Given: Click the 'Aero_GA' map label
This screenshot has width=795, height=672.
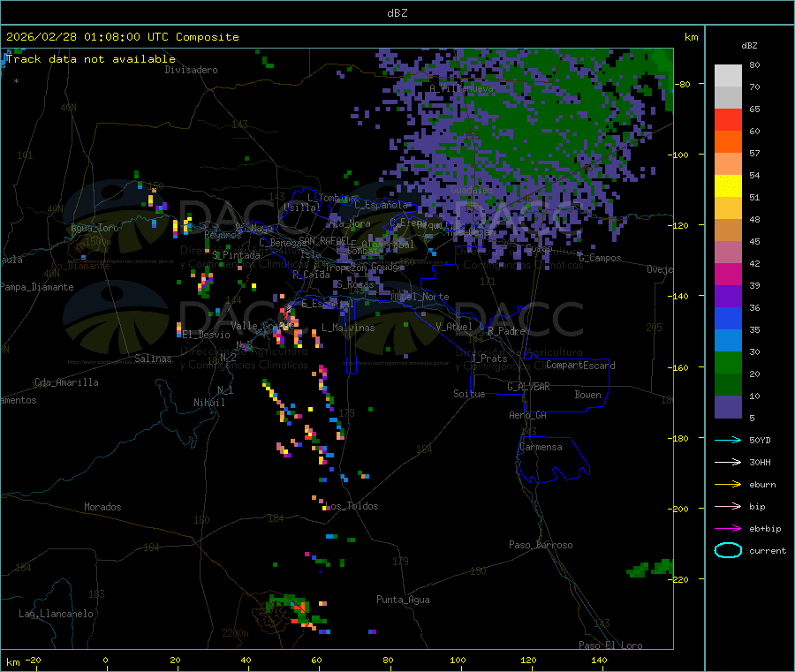Looking at the screenshot, I should click(527, 415).
